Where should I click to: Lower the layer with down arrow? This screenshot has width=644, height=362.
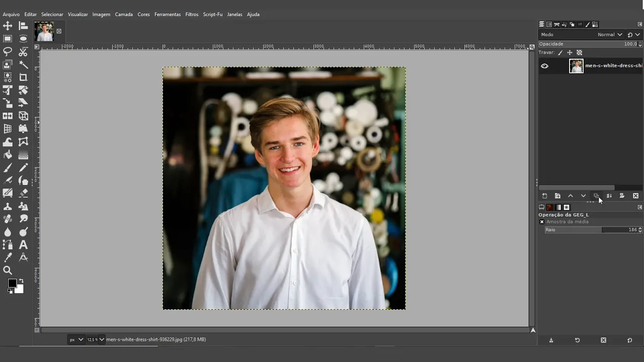(583, 196)
